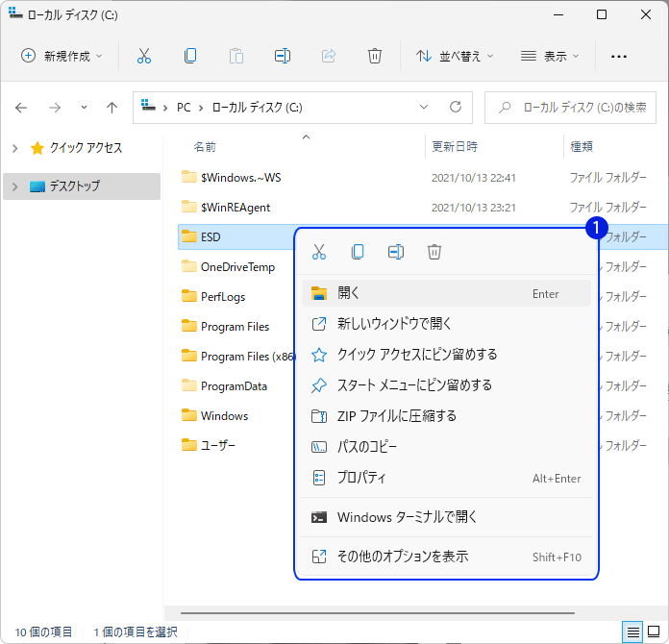
Task: Switch to the details view icon in the status bar
Action: tap(632, 632)
